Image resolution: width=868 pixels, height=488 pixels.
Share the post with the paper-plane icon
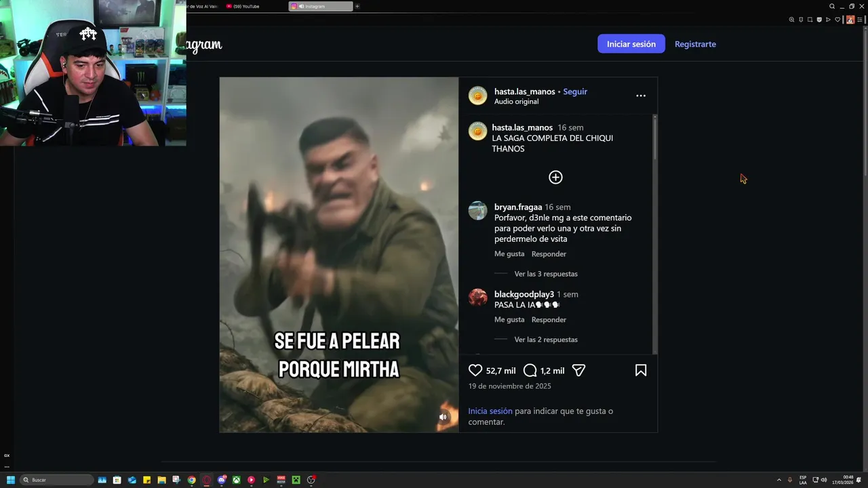point(578,370)
